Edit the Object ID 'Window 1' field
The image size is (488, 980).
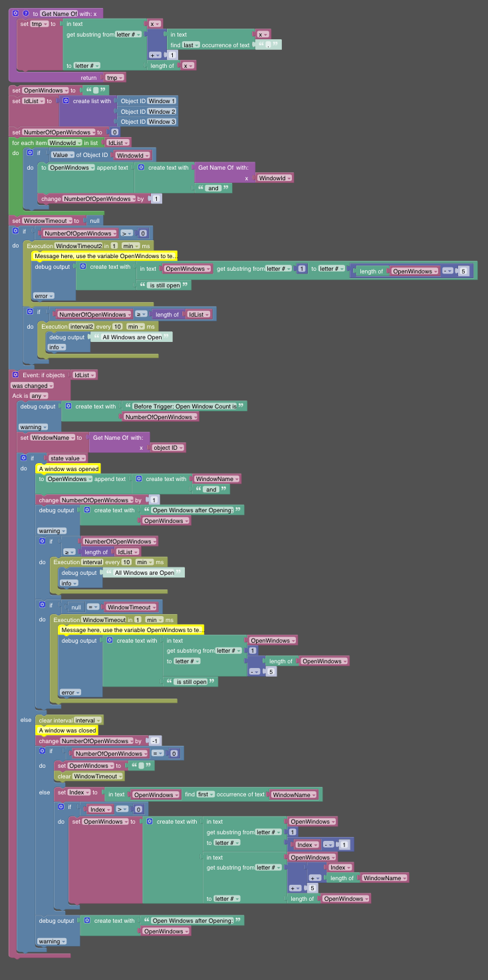[x=162, y=101]
